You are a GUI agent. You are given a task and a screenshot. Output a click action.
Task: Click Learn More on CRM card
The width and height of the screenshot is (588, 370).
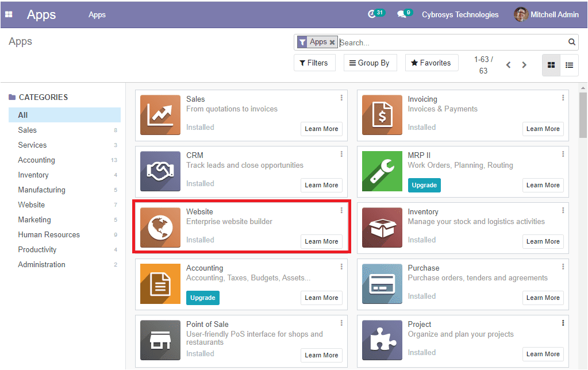pyautogui.click(x=321, y=185)
